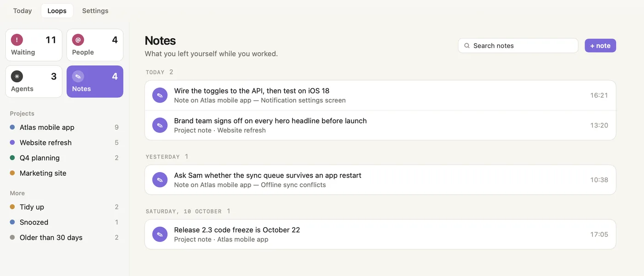
Task: Click 'Project note · Website refresh' subtitle
Action: (x=220, y=130)
